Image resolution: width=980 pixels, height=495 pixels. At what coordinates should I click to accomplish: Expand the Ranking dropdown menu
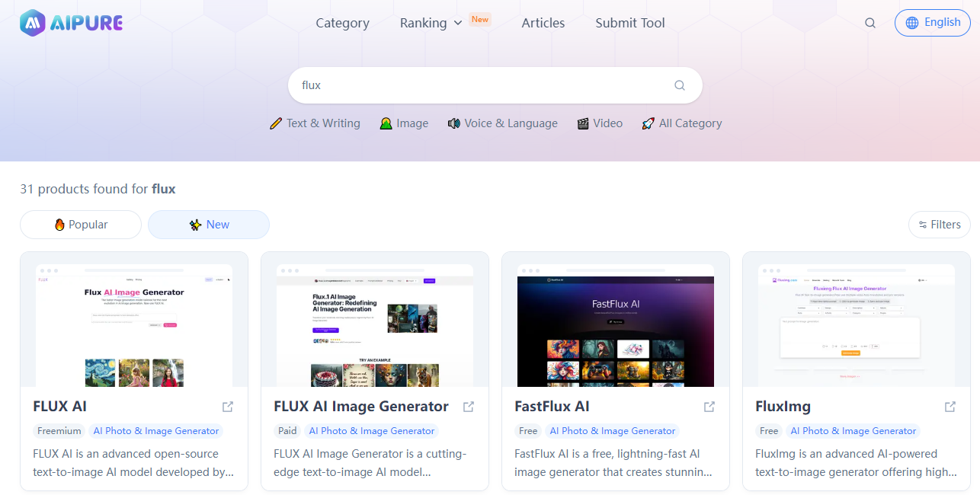pos(431,23)
